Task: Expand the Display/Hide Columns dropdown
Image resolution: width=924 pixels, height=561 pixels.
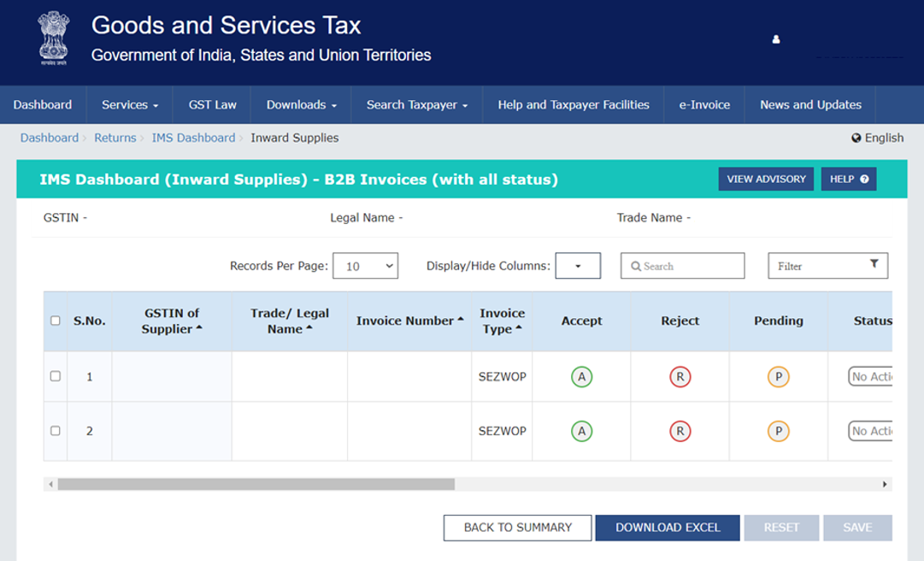Action: click(x=578, y=266)
